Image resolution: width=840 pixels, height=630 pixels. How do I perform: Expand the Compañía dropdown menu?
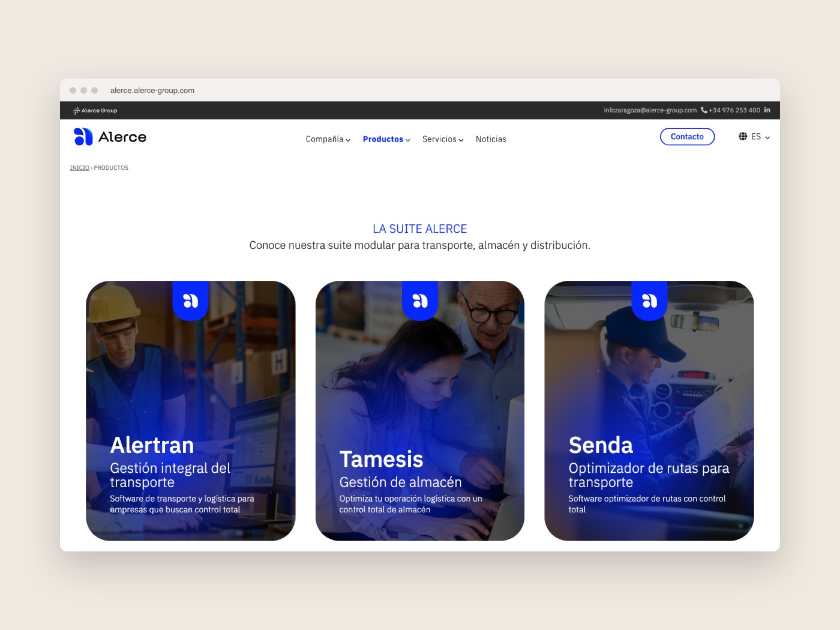[328, 139]
